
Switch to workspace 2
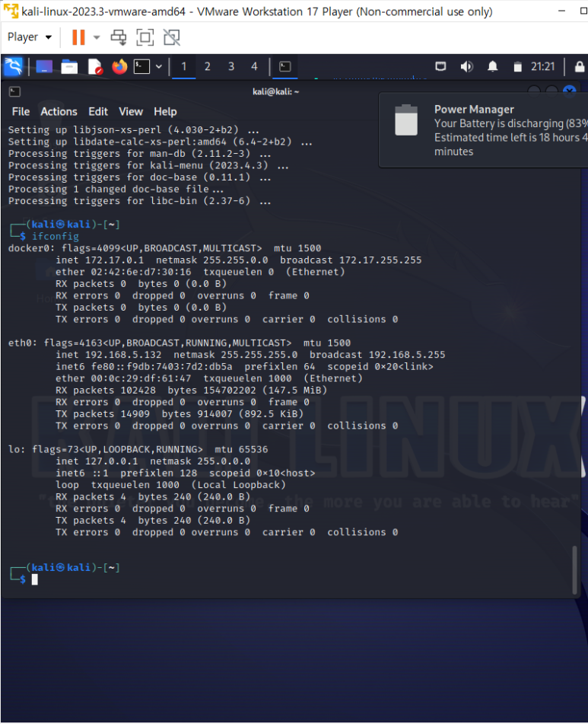click(208, 66)
